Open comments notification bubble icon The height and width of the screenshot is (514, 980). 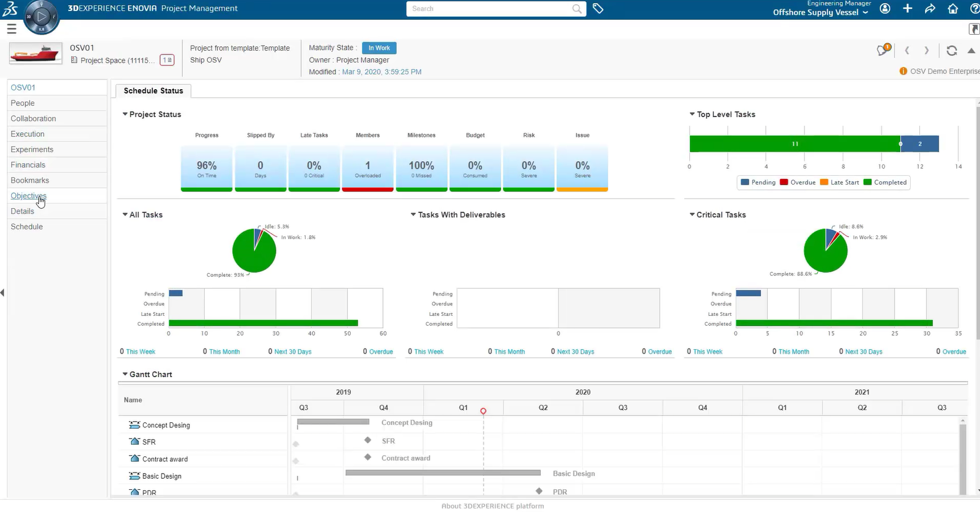pyautogui.click(x=883, y=51)
